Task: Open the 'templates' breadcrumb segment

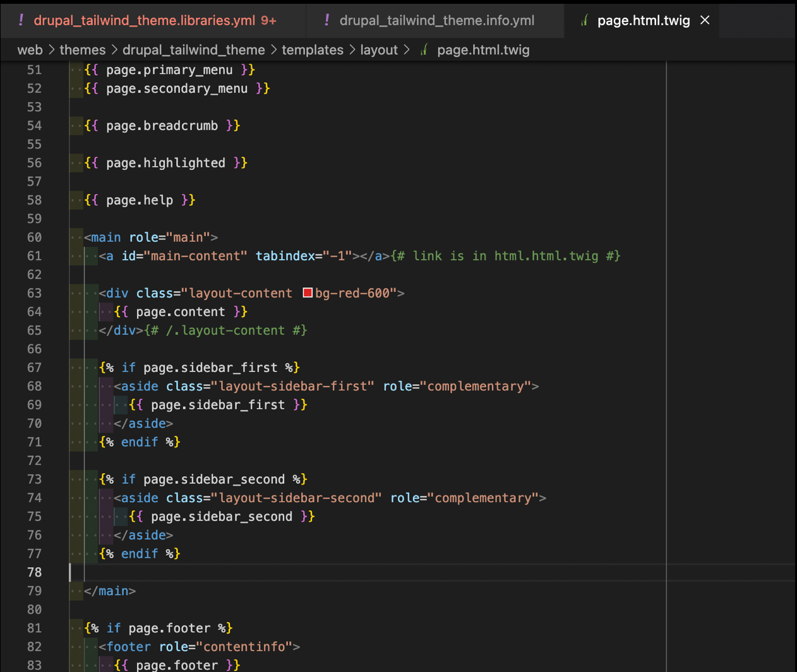Action: 312,50
